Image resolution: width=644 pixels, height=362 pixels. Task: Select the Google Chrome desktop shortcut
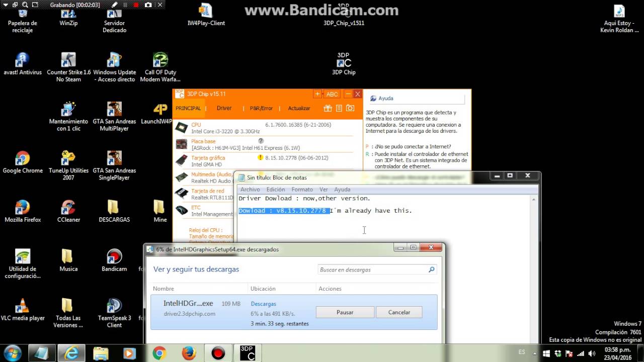pos(23,162)
